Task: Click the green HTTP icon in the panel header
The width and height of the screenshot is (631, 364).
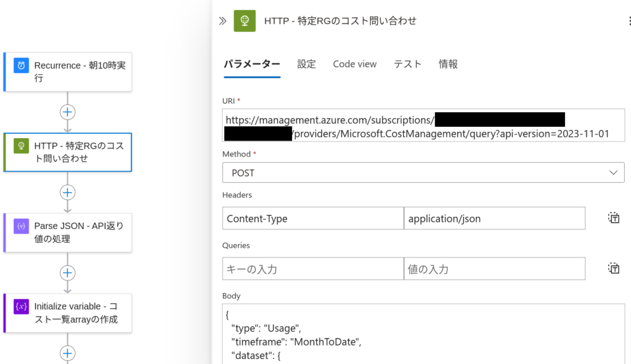Action: (x=245, y=21)
